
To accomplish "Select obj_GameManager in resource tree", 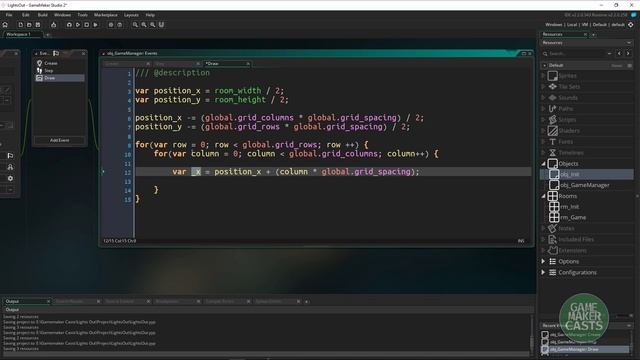I will coord(587,185).
